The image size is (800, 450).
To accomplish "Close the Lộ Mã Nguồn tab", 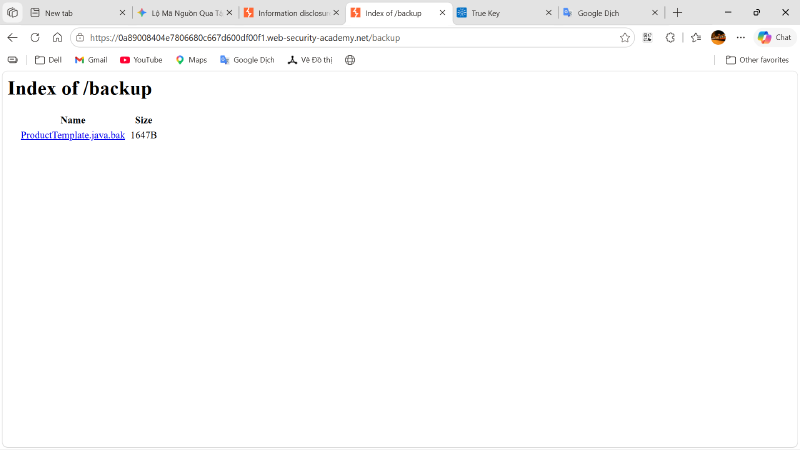I will [230, 13].
